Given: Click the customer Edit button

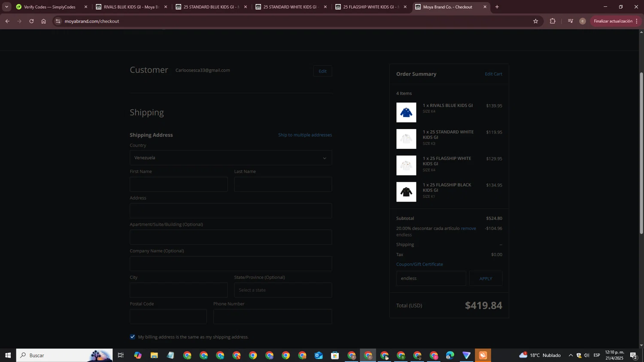Looking at the screenshot, I should pos(322,71).
